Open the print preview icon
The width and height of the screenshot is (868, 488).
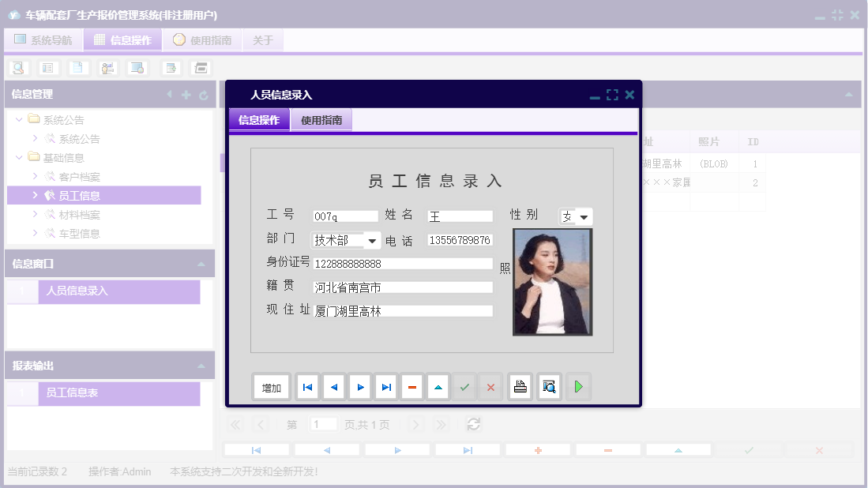tap(549, 386)
